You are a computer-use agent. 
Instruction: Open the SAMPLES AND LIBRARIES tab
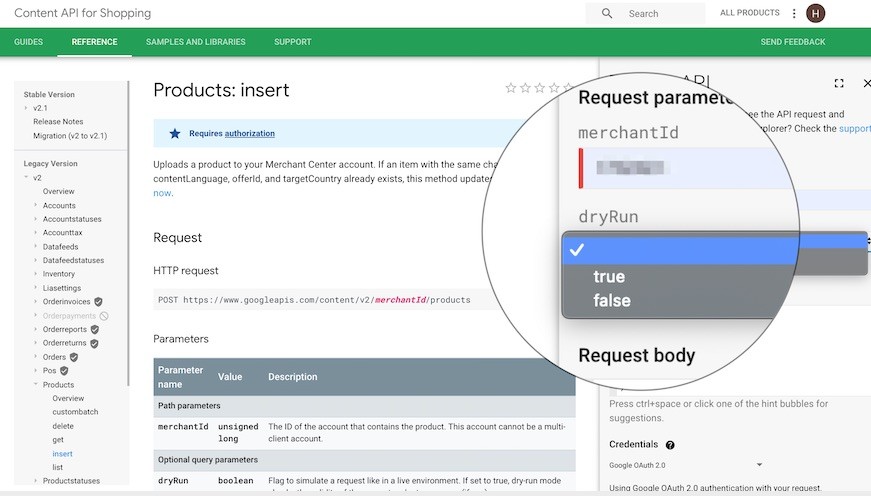(196, 42)
